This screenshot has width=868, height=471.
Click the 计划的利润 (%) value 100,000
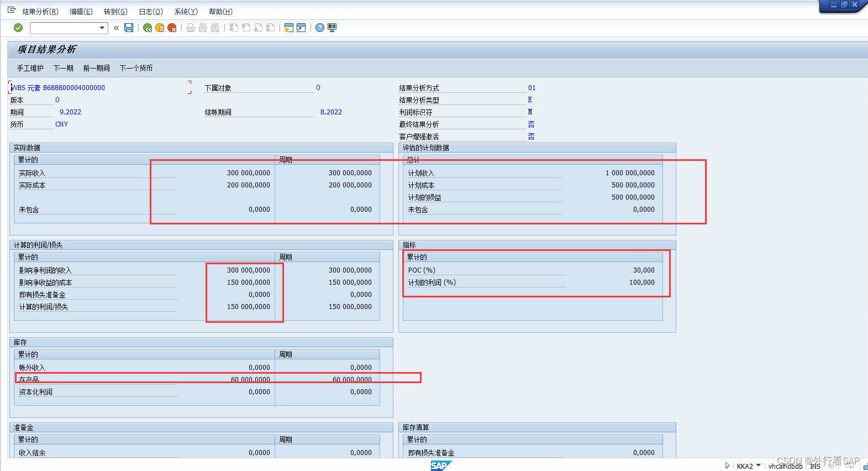(642, 282)
